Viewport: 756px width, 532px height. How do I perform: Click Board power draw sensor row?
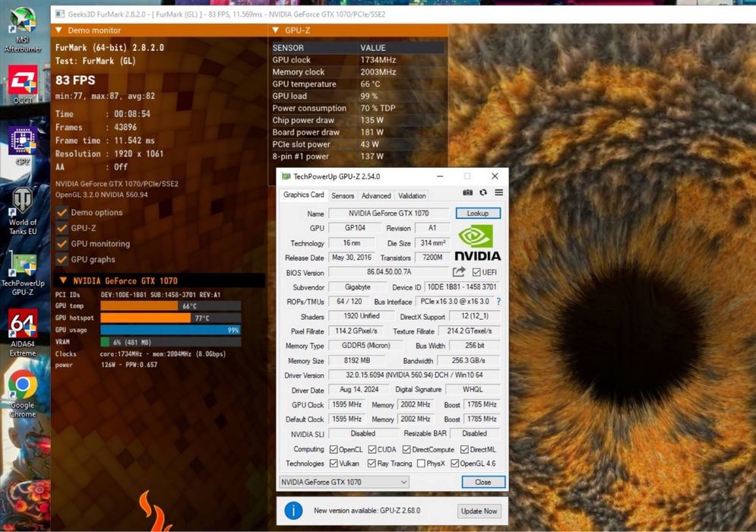pos(358,132)
